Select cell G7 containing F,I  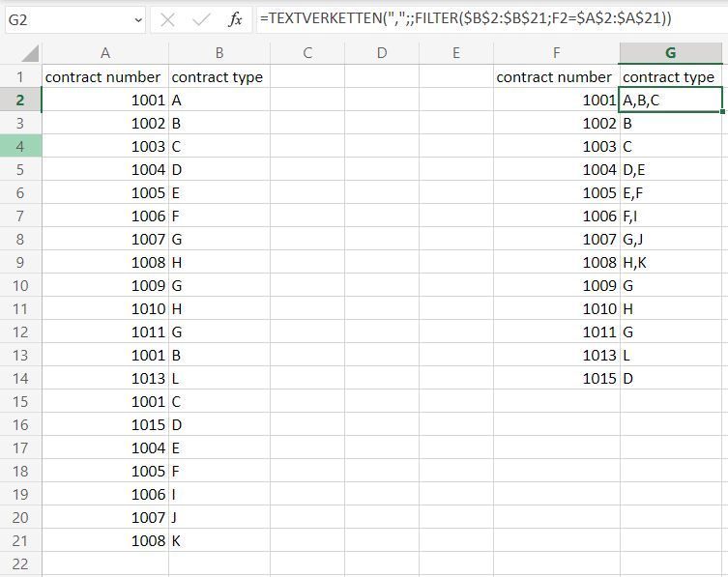point(670,216)
